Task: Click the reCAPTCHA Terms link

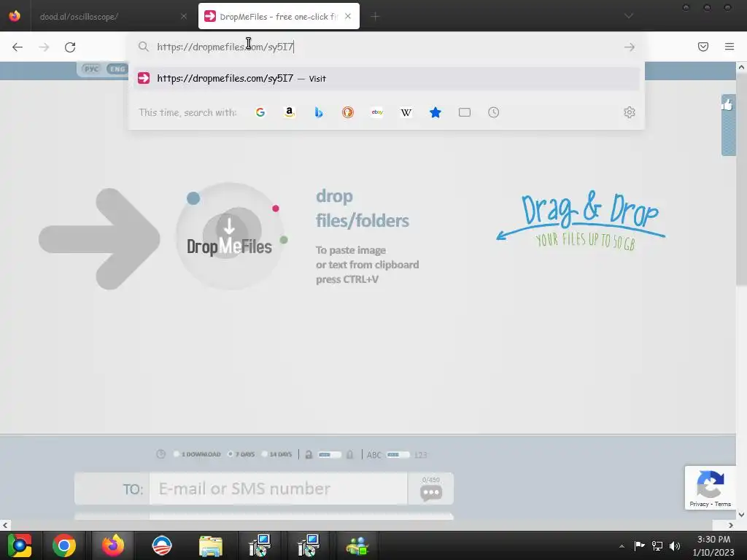Action: tap(723, 504)
